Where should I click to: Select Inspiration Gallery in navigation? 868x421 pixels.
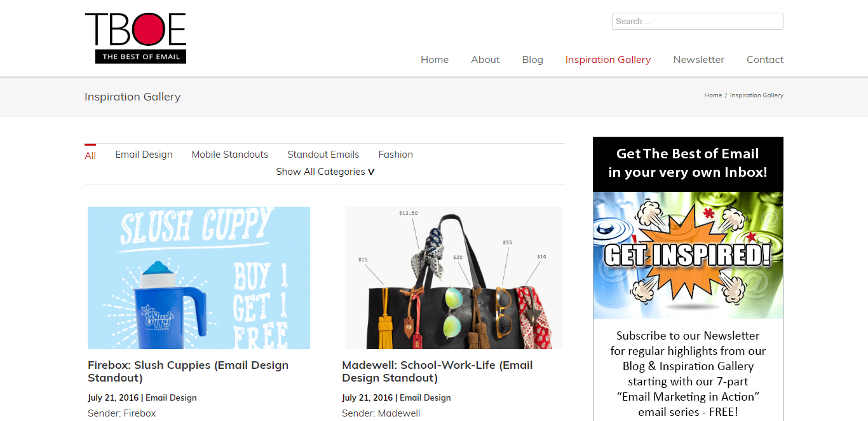pos(607,60)
